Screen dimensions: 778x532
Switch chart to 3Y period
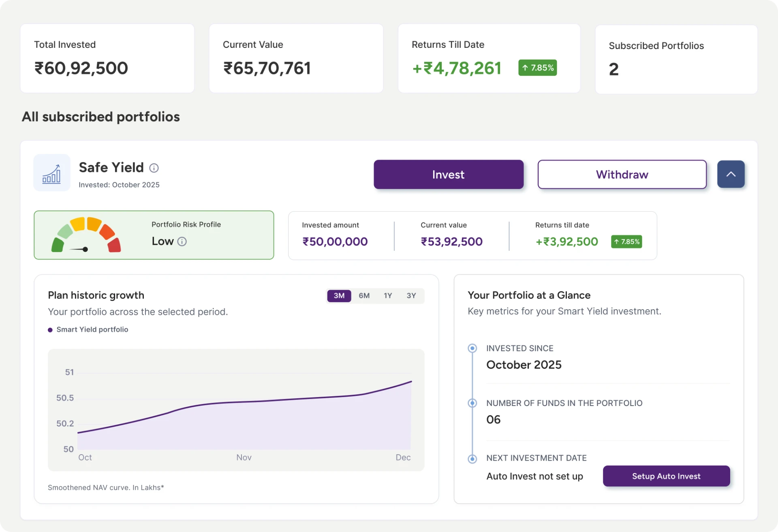pos(411,296)
